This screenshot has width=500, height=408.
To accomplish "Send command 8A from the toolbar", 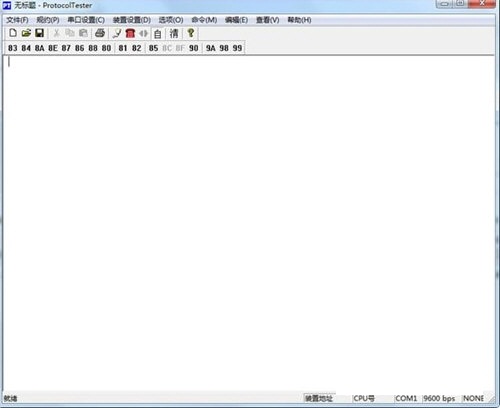I will [x=39, y=48].
